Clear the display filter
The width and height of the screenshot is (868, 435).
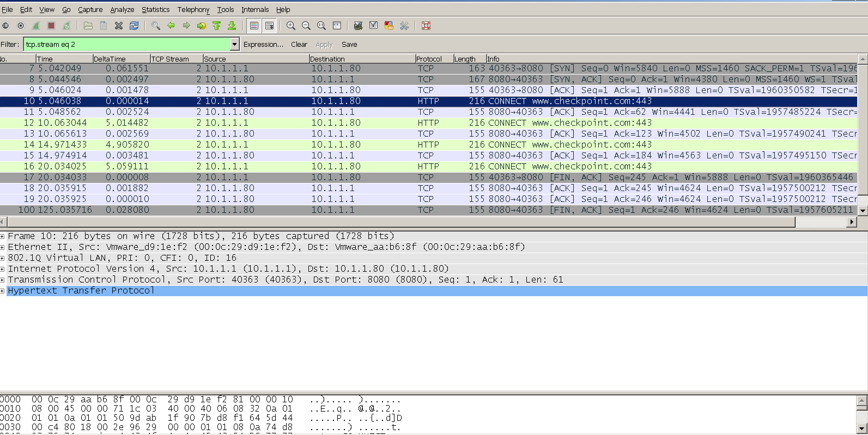coord(299,44)
